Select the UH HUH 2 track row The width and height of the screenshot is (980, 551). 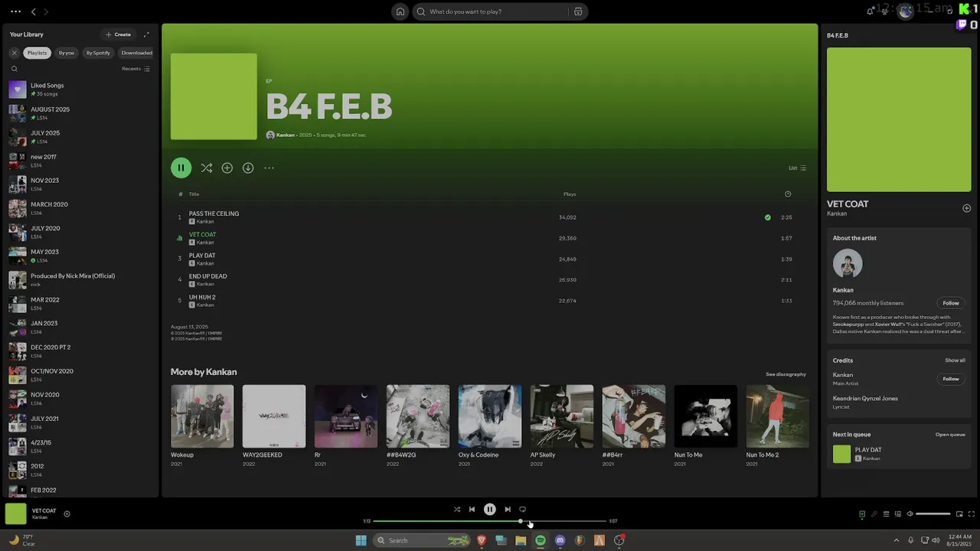(490, 301)
